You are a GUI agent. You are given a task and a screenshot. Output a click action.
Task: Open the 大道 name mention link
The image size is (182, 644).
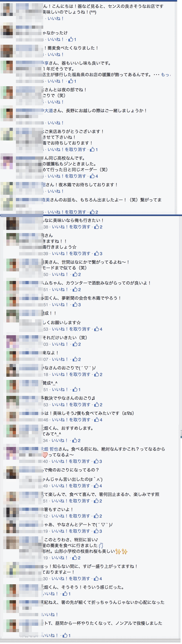coord(47,111)
